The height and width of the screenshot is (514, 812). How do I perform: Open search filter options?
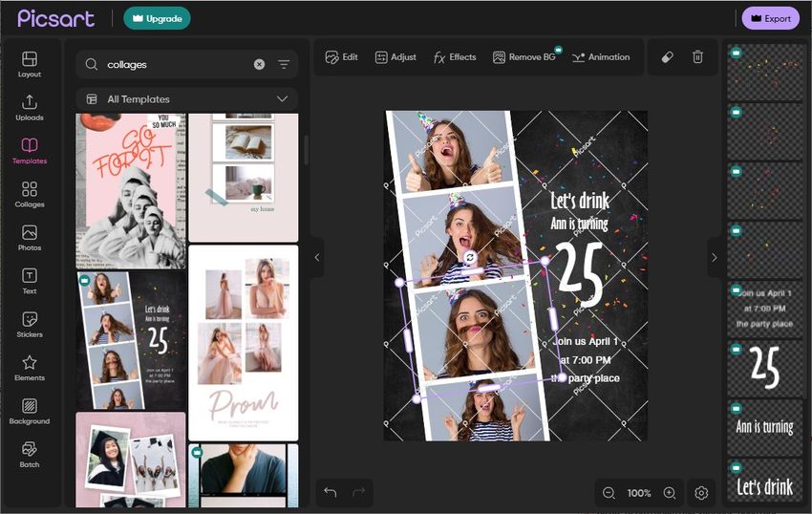[284, 64]
